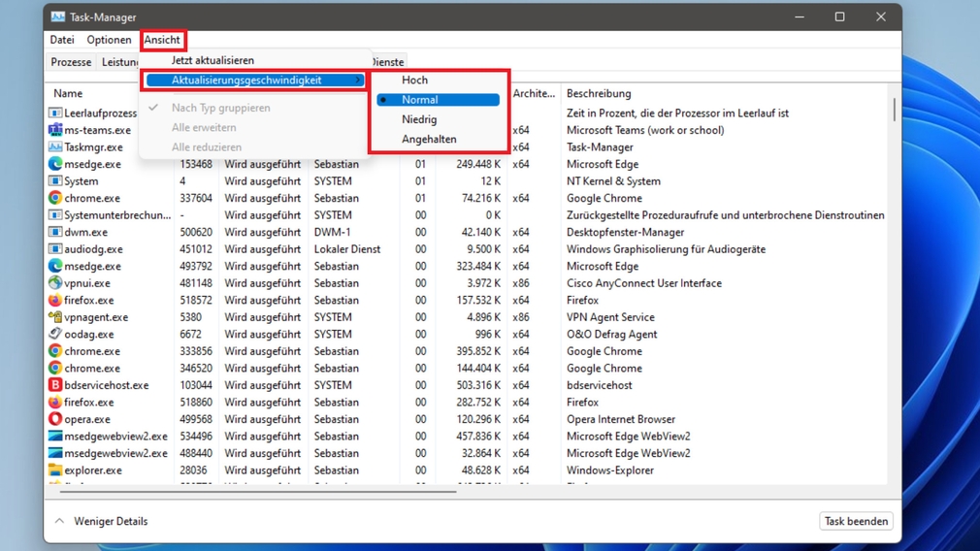Click the vpnagent.exe process icon
Screen dimensions: 980x551
55,317
